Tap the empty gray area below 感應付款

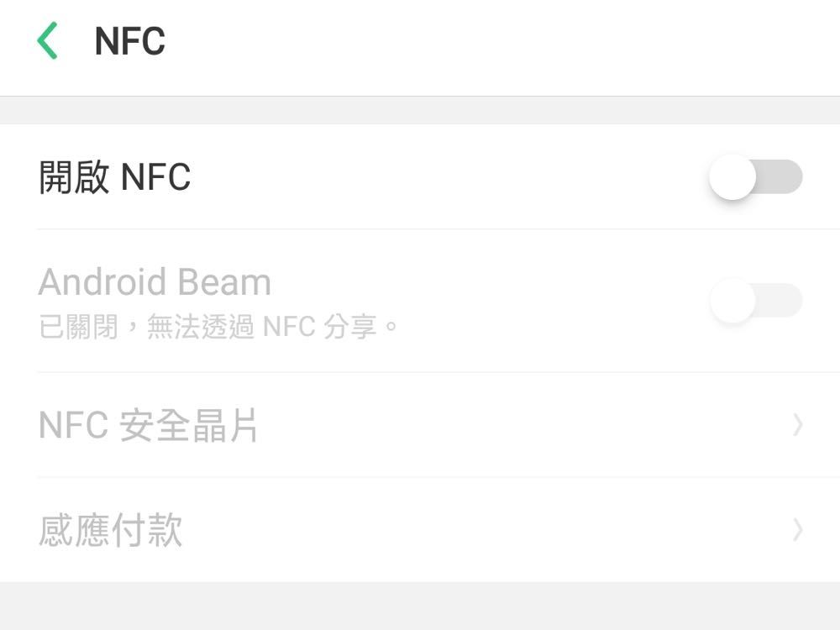point(420,606)
